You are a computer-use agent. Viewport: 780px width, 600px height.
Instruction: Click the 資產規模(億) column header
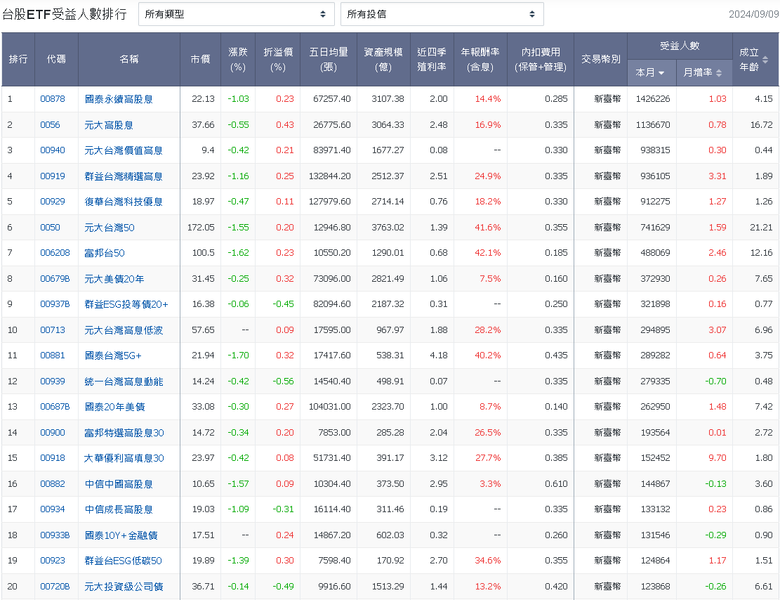[x=383, y=59]
